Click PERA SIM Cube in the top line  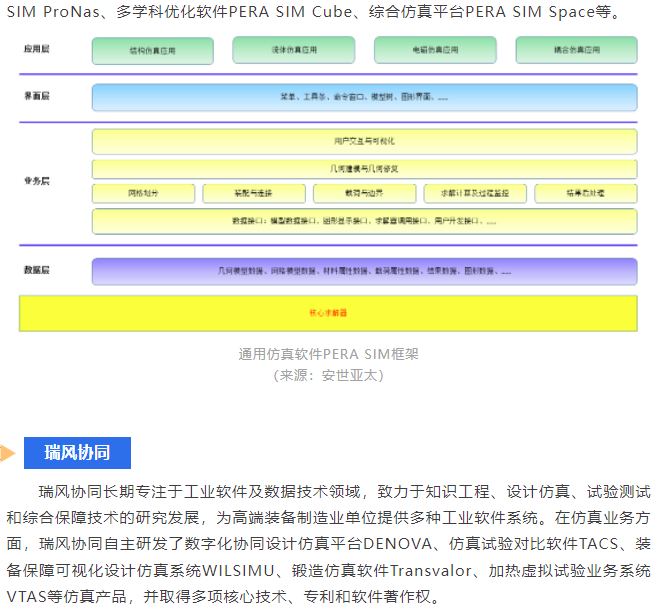(x=290, y=12)
